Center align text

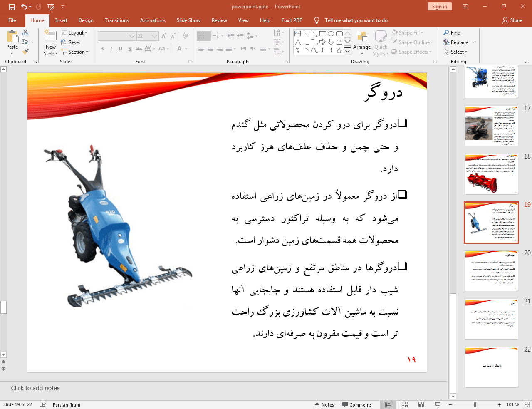(x=210, y=49)
